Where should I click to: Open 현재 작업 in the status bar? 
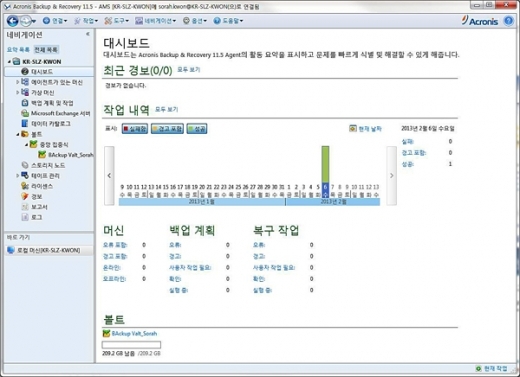[x=491, y=368]
